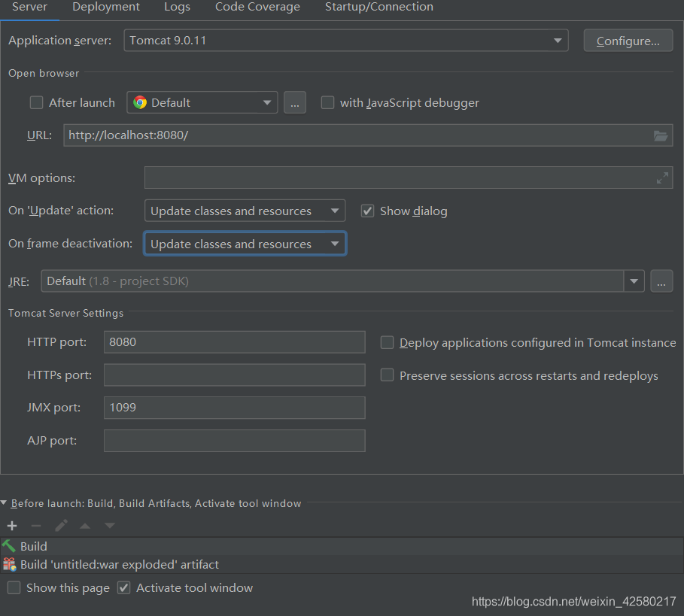Click the Configure... button

tap(628, 41)
